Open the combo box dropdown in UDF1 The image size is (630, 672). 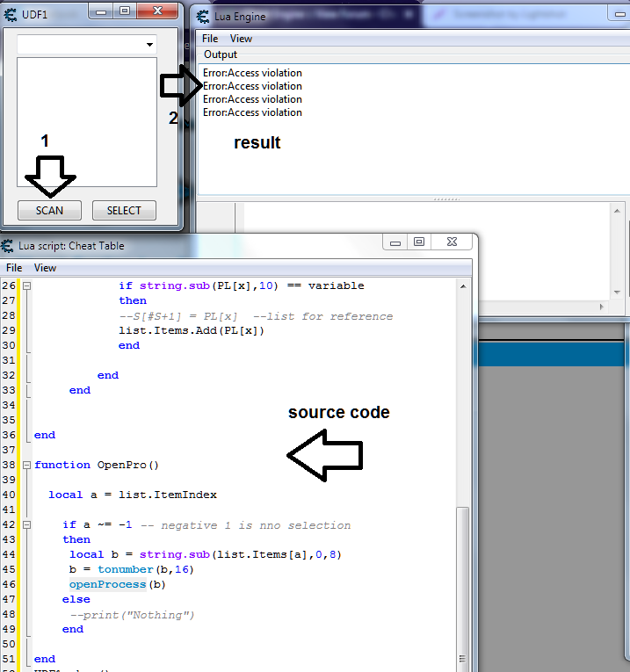(149, 45)
